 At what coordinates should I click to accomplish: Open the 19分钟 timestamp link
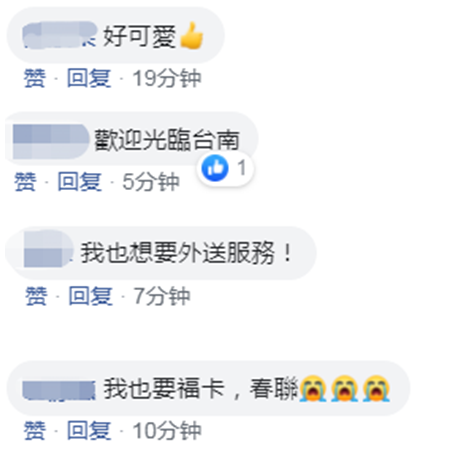click(x=167, y=78)
